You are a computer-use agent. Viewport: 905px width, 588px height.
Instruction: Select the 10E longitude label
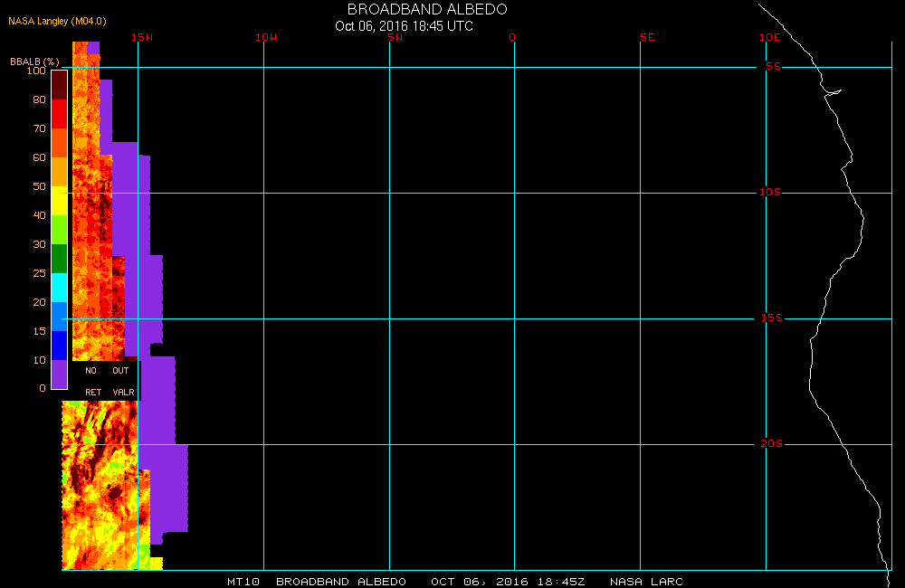coord(770,37)
